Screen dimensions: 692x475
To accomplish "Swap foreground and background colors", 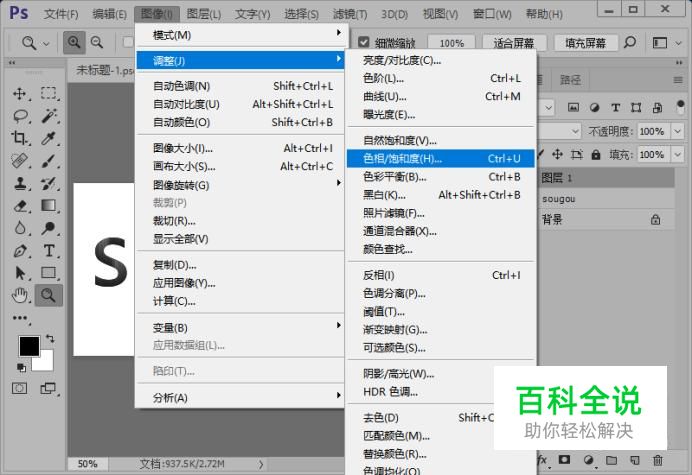I will point(50,339).
